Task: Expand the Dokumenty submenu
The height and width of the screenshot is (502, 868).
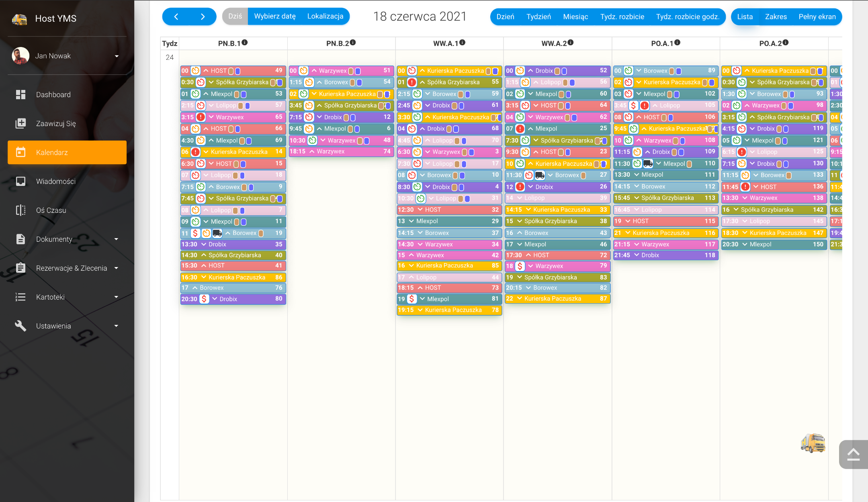Action: (x=116, y=239)
